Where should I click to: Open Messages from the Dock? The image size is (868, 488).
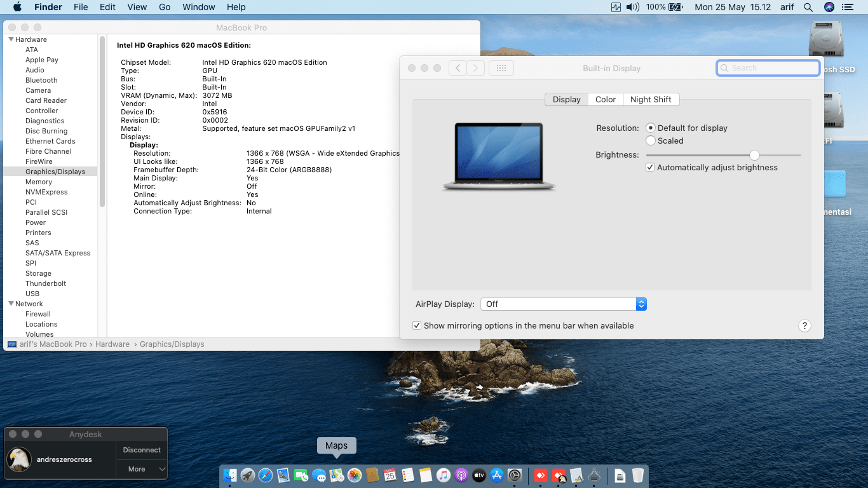pyautogui.click(x=319, y=475)
